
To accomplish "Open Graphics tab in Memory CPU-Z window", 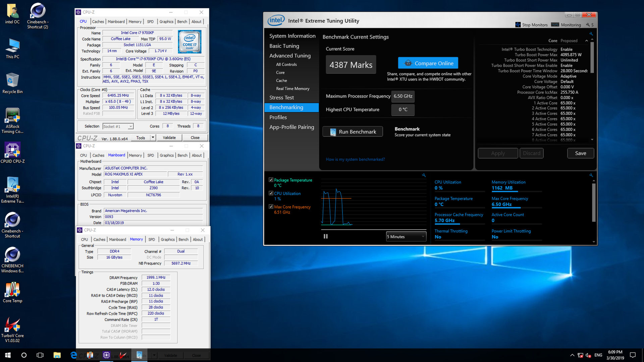I will pos(168,239).
